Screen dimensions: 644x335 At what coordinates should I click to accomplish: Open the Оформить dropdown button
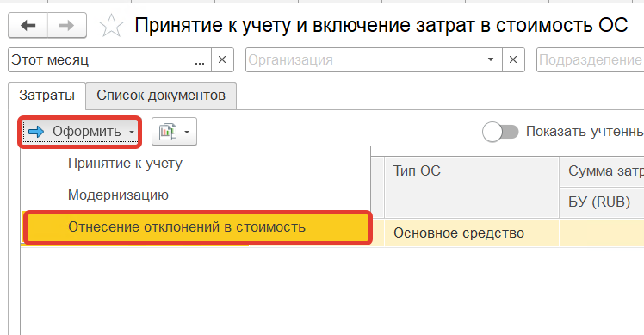(81, 132)
